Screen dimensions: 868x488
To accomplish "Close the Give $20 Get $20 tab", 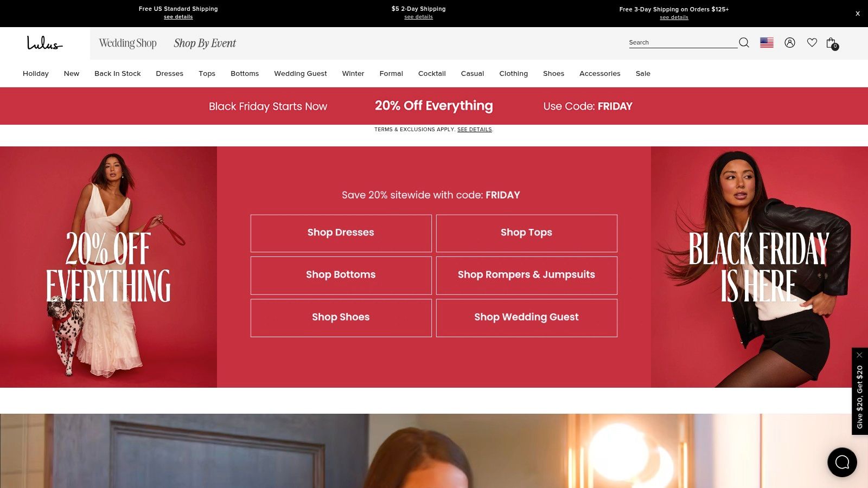I will coord(859,355).
